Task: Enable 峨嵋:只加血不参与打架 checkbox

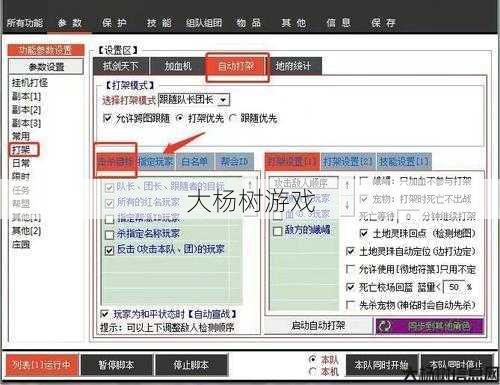Action: [364, 181]
